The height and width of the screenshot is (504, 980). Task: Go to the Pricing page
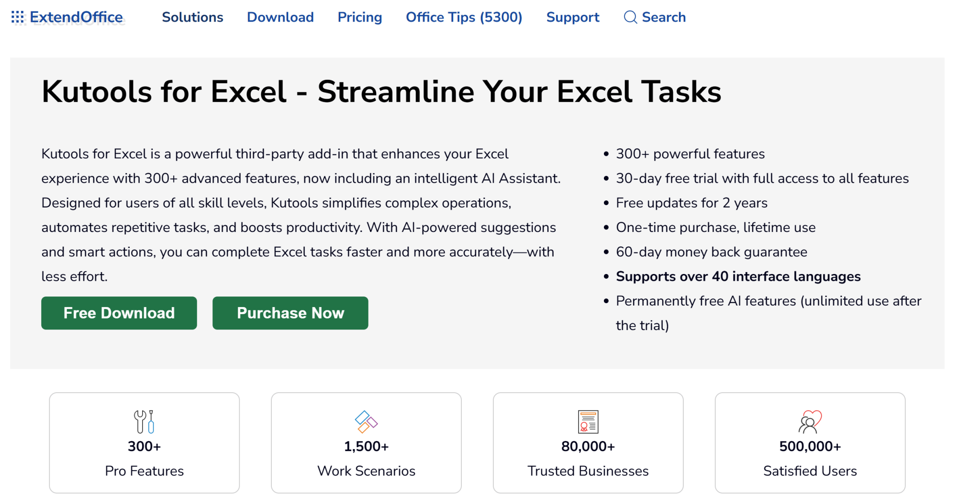click(x=360, y=17)
